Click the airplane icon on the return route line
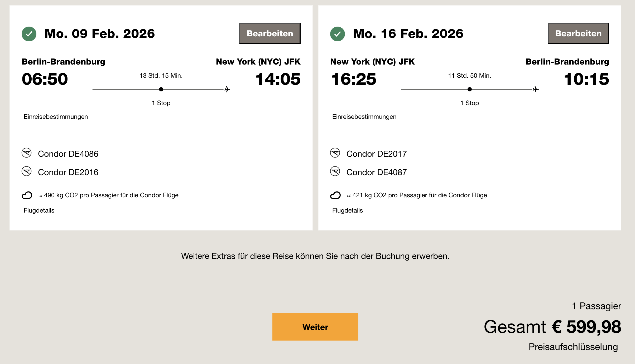 point(536,89)
